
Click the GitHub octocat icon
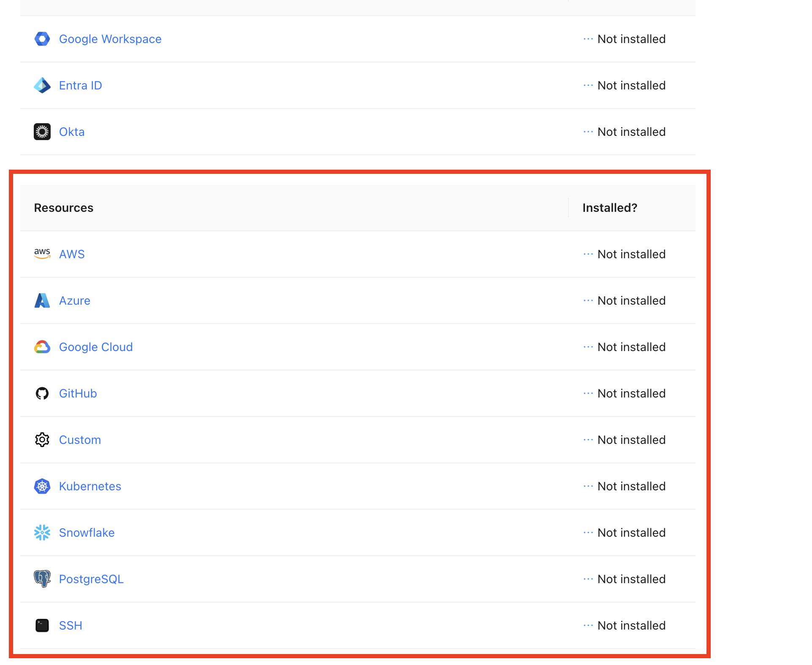point(42,393)
